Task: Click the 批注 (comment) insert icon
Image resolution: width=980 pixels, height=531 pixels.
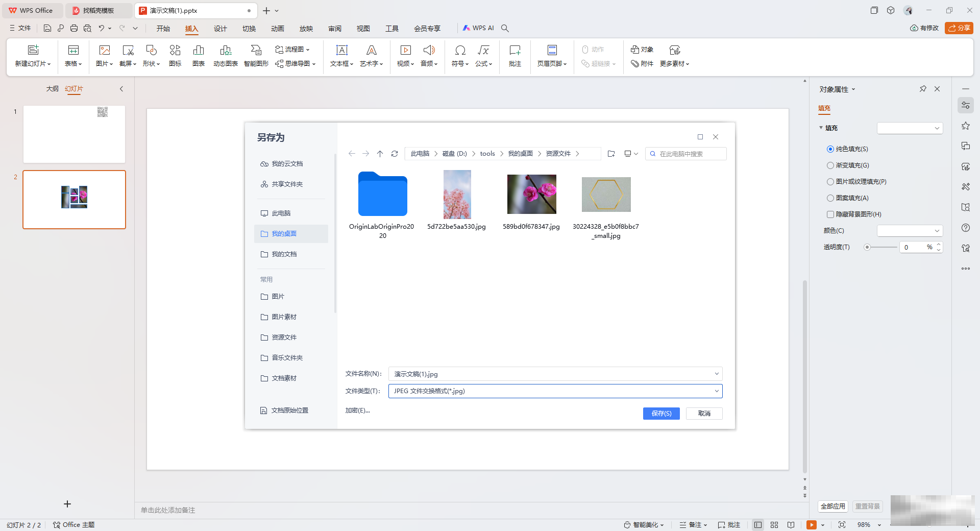Action: [514, 56]
